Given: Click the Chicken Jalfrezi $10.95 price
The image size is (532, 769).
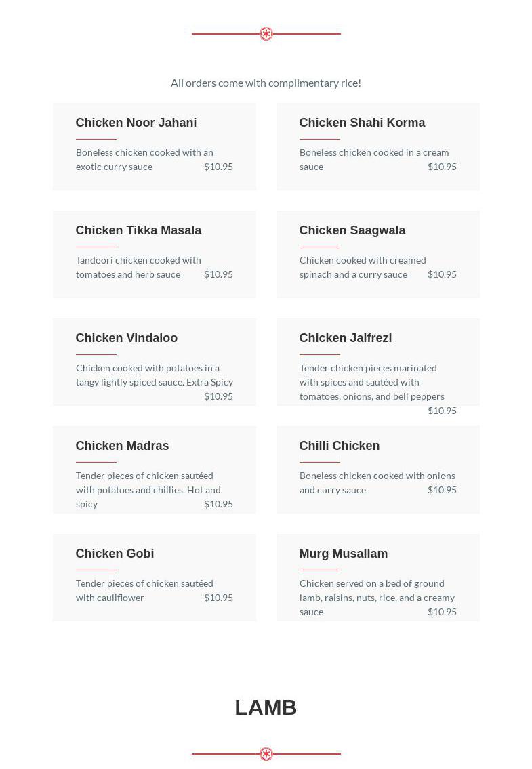Looking at the screenshot, I should 442,411.
